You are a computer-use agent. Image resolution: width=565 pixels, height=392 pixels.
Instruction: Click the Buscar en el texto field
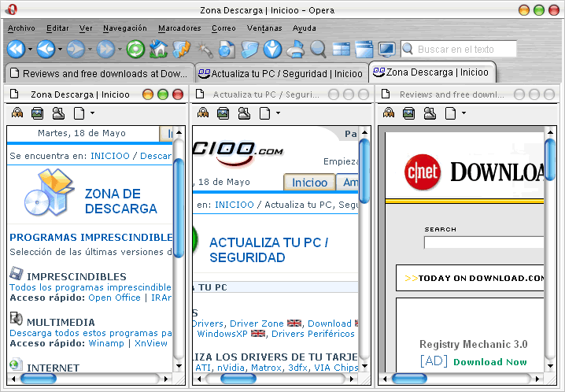click(459, 49)
